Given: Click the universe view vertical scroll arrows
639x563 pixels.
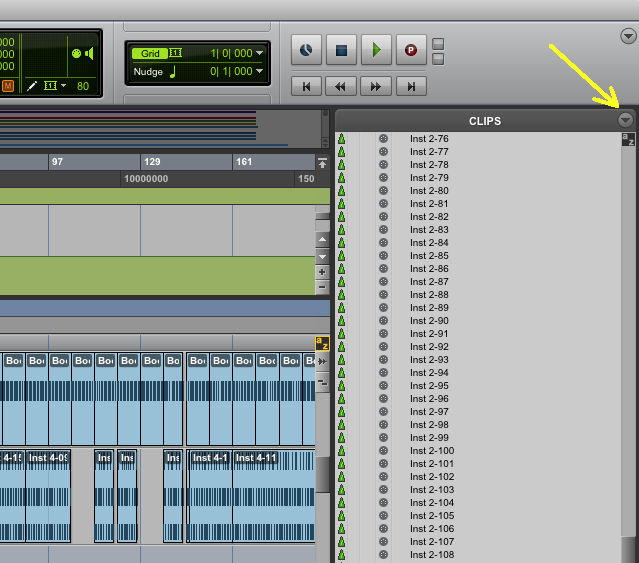Looking at the screenshot, I should coord(325,142).
